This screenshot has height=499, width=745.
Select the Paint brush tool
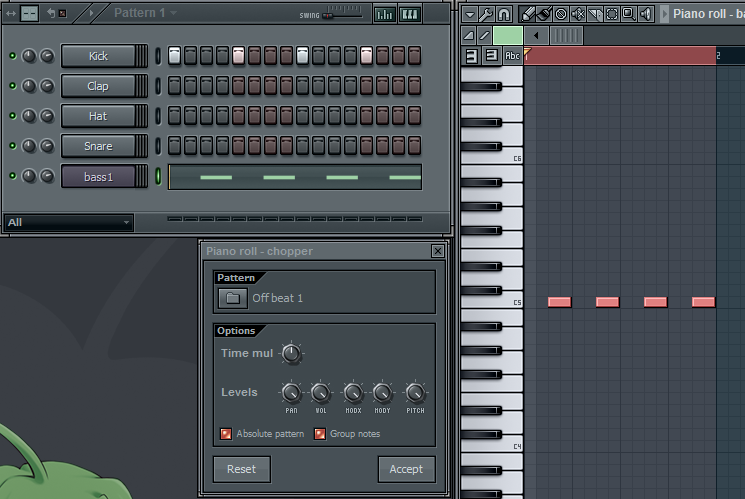click(543, 14)
